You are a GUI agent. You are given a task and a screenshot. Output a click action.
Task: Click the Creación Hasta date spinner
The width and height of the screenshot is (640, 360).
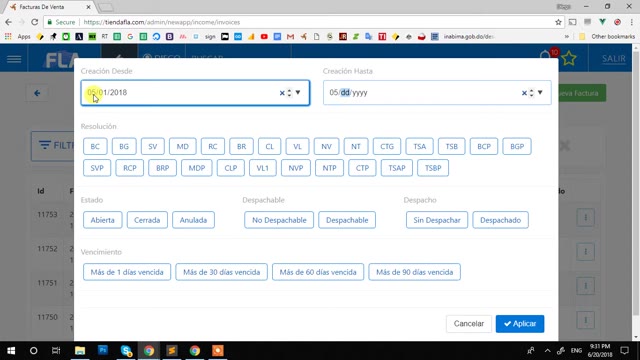point(531,93)
